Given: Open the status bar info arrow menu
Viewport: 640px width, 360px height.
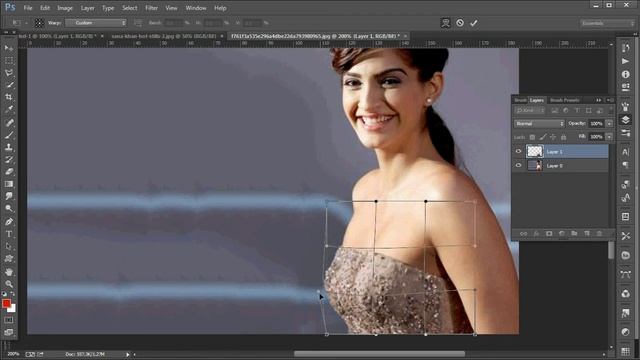Looking at the screenshot, I should (x=127, y=354).
